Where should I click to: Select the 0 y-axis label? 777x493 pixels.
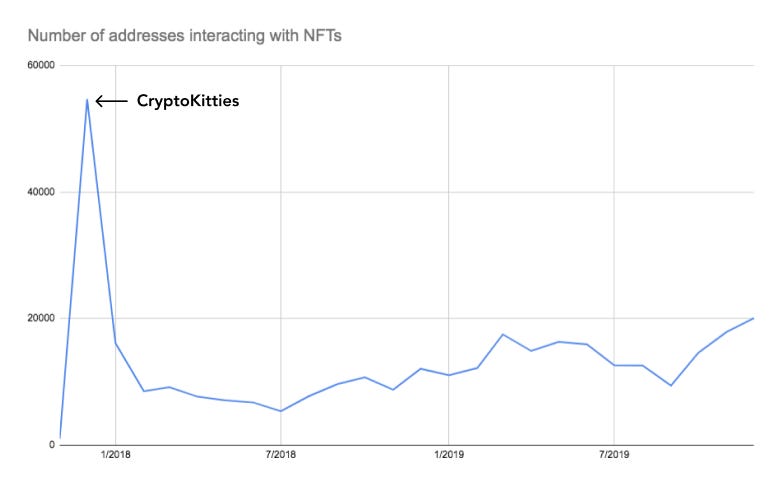click(x=52, y=445)
